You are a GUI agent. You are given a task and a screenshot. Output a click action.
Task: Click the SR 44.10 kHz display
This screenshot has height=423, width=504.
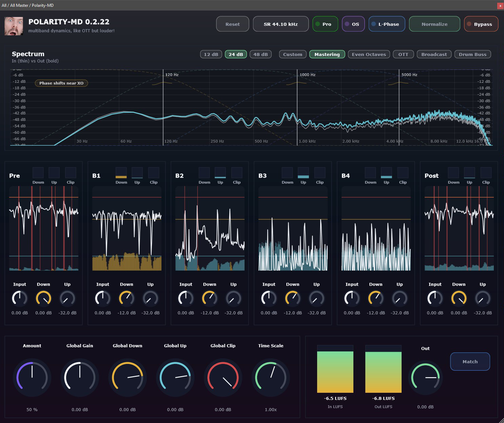coord(281,24)
